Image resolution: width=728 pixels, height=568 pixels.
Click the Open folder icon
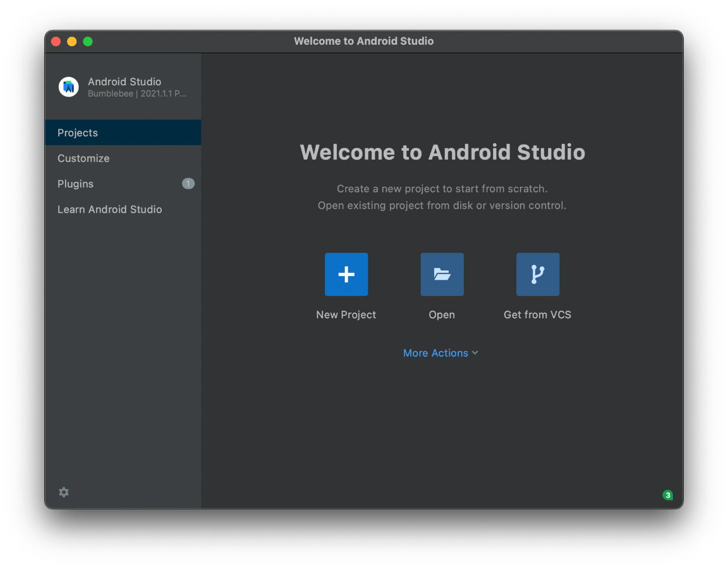pos(442,274)
